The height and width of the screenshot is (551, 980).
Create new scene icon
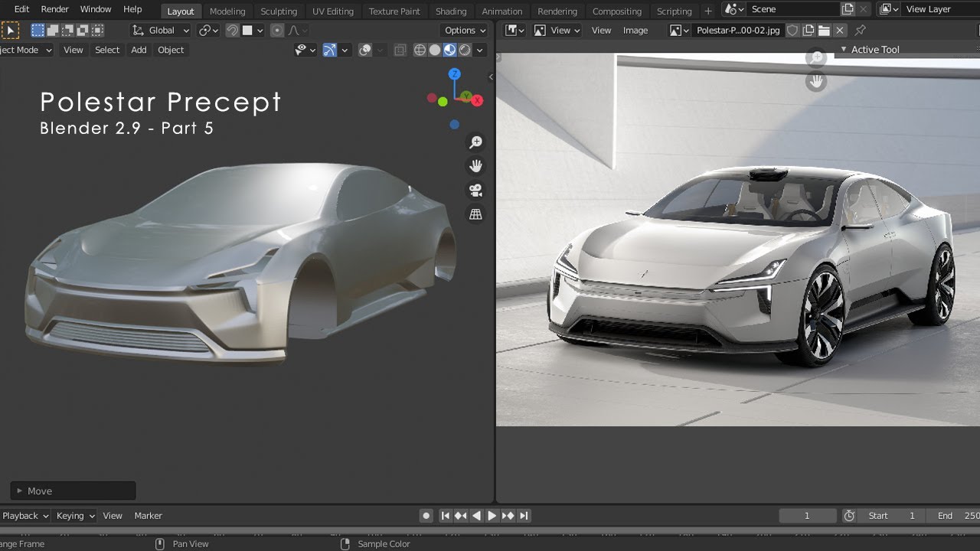(x=847, y=9)
